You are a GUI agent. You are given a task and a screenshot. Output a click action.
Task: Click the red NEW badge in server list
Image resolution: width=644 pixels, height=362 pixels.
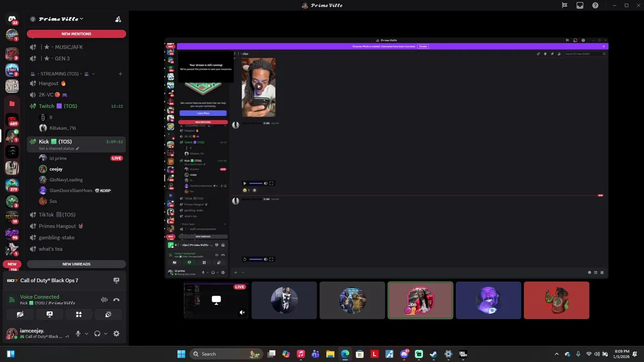pos(12,264)
